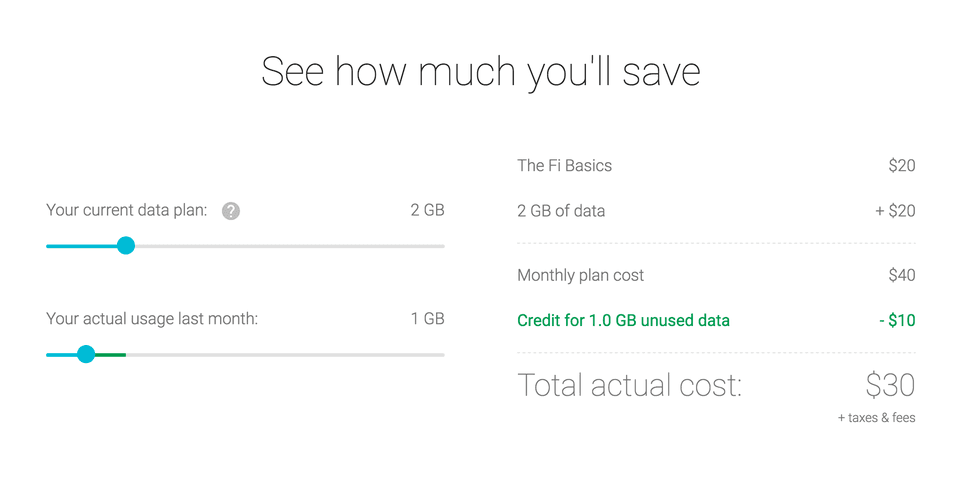Click the '2 GB of data' line item
Viewport: 980px width, 480px height.
[x=561, y=211]
